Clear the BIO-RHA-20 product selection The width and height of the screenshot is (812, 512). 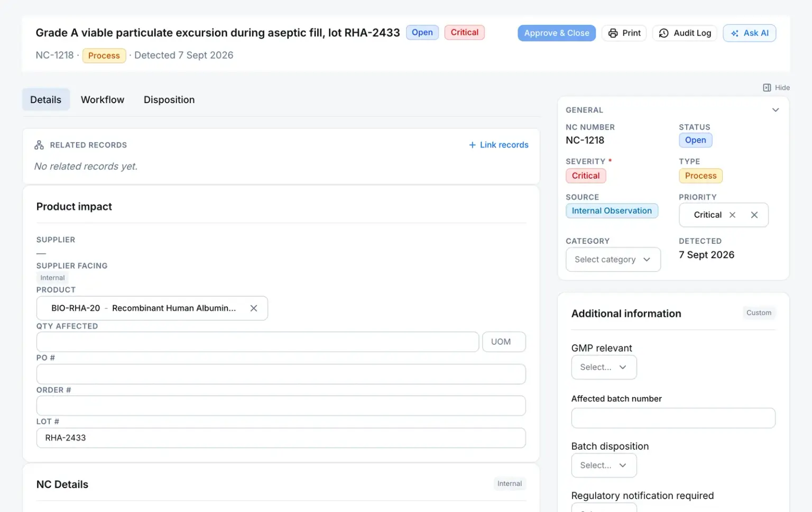[254, 308]
